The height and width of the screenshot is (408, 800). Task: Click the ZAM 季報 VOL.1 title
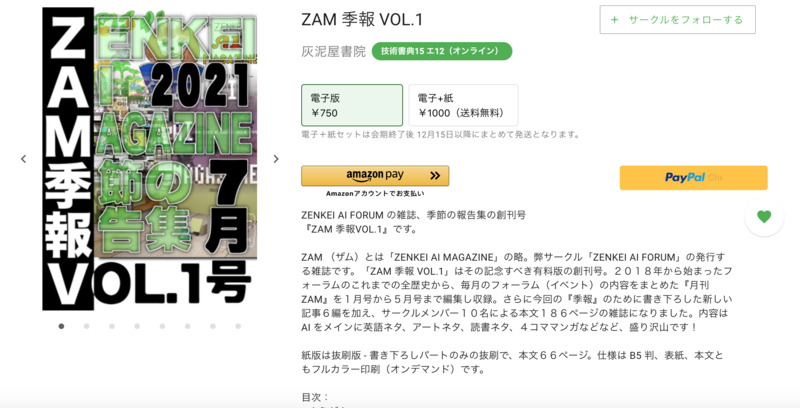[x=362, y=19]
